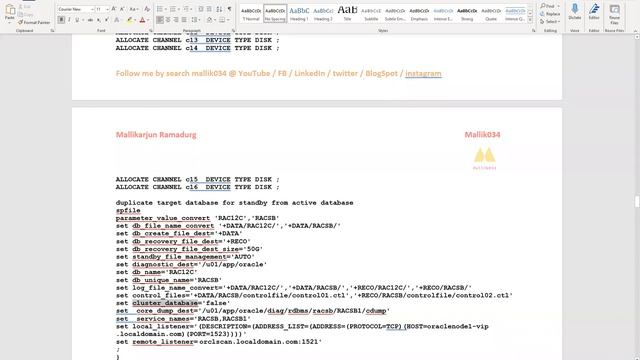The width and height of the screenshot is (640, 360).
Task: Toggle Italic formatting
Action: click(69, 20)
